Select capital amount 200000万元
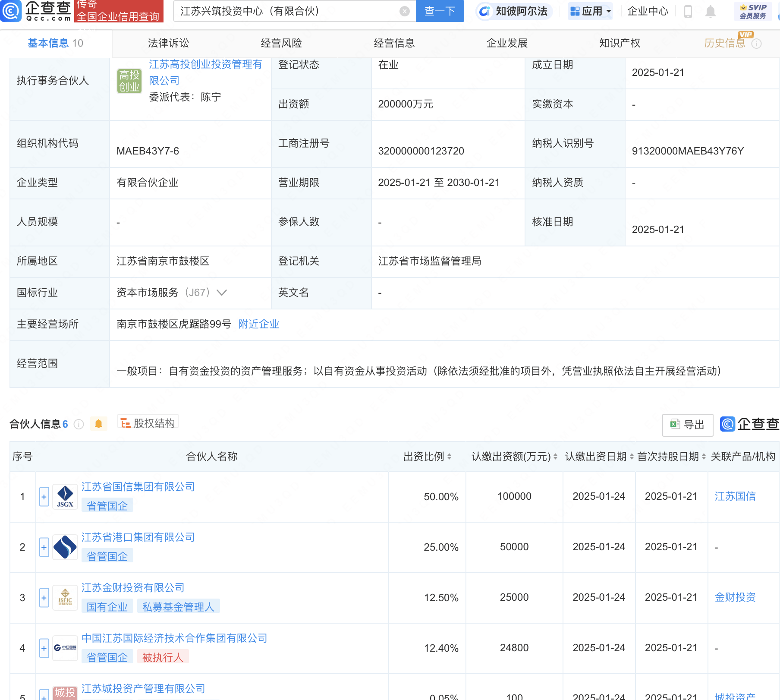The image size is (780, 700). pos(406,104)
